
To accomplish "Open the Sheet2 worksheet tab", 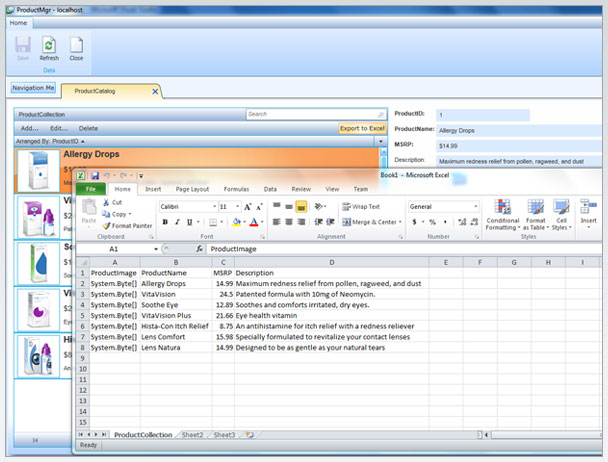I will [192, 435].
